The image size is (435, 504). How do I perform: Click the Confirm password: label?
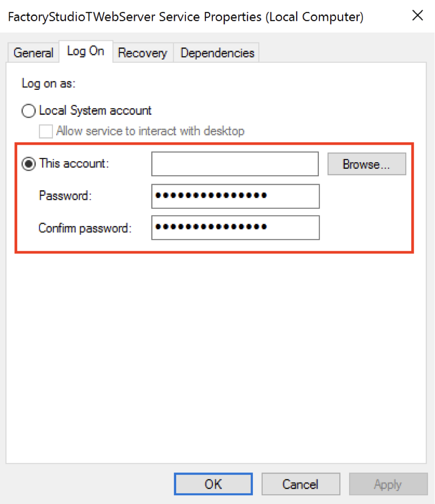(x=85, y=228)
